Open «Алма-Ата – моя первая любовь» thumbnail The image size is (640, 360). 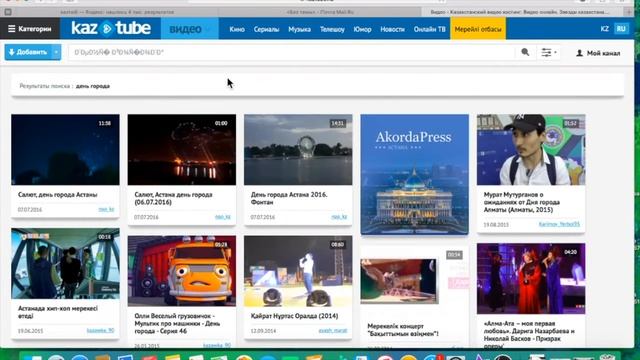click(x=531, y=278)
